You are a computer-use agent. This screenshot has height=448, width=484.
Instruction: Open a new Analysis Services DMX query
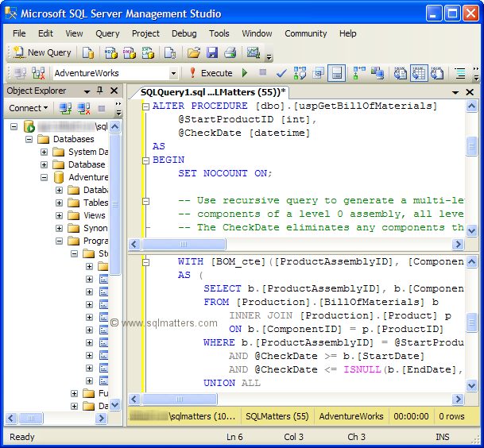tap(130, 52)
